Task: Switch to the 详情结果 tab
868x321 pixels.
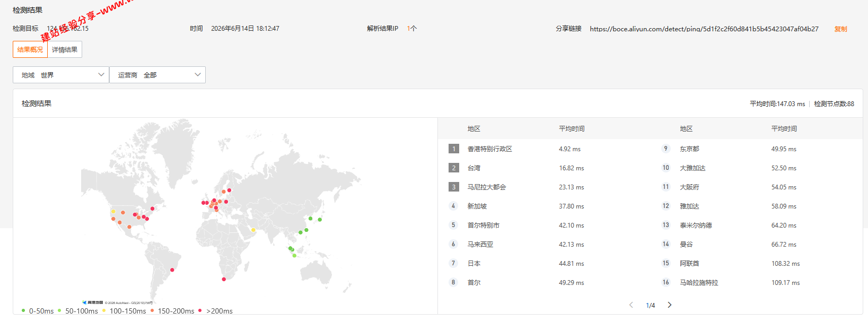Action: pyautogui.click(x=65, y=49)
